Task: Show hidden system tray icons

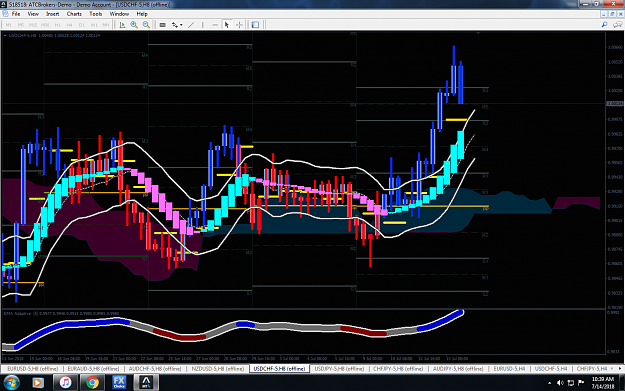Action: (550, 383)
